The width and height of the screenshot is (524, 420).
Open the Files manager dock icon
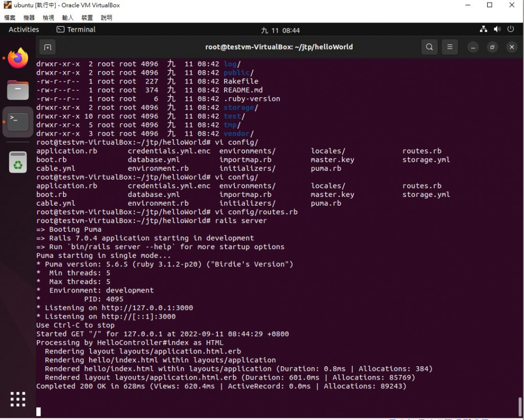coord(18,90)
